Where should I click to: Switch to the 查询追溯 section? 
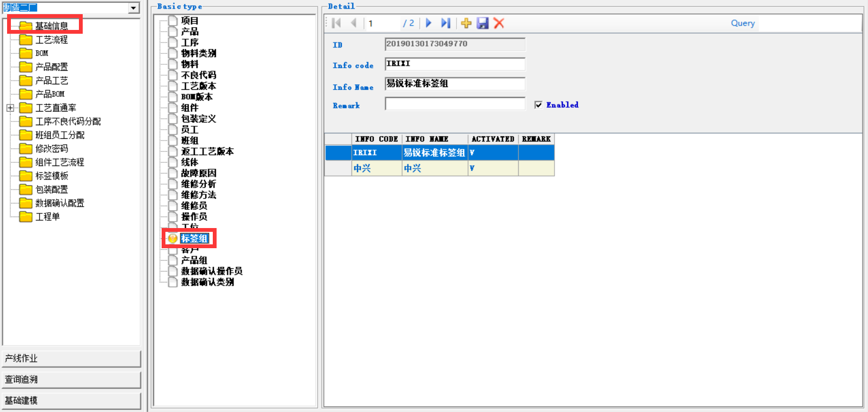(x=71, y=379)
